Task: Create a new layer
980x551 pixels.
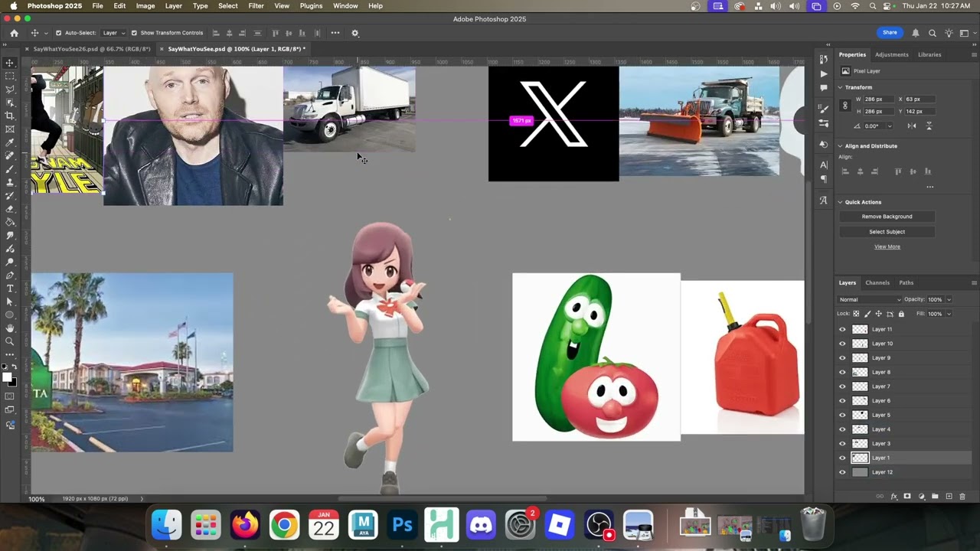Action: [949, 497]
